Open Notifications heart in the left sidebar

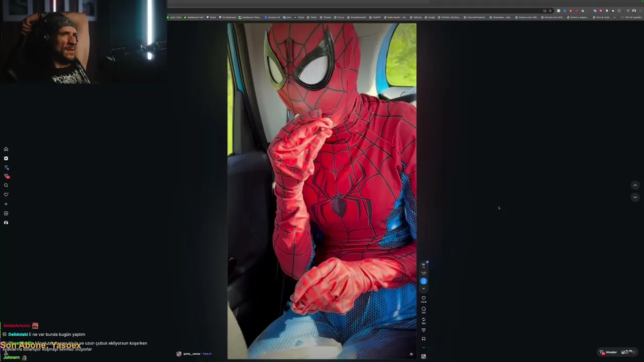[6, 195]
